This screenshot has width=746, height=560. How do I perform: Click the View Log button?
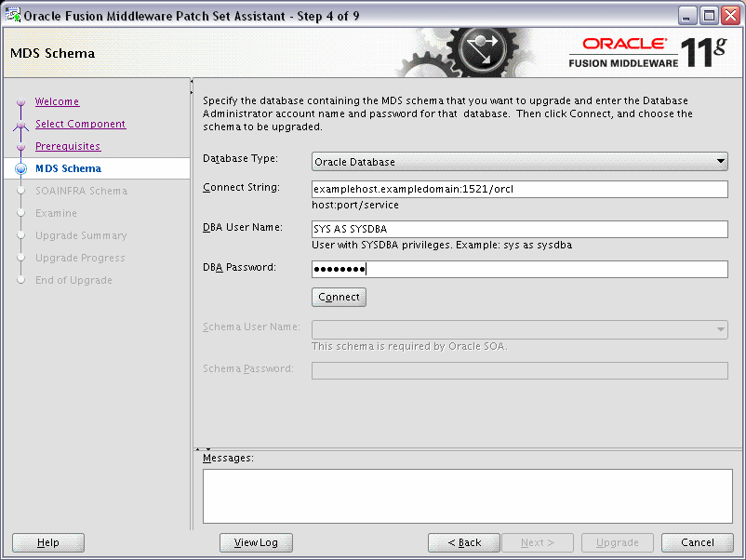point(256,542)
